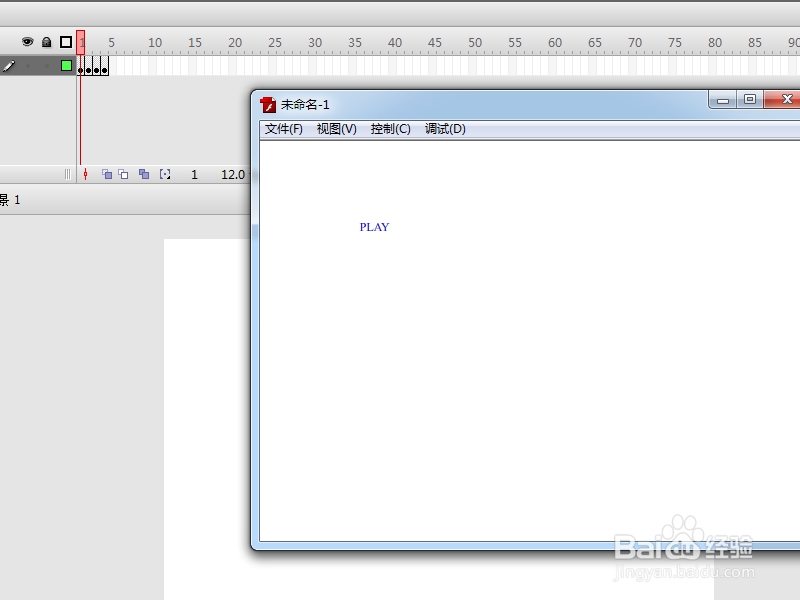Open the 调试(D) menu
Screen dimensions: 800x600
(445, 129)
